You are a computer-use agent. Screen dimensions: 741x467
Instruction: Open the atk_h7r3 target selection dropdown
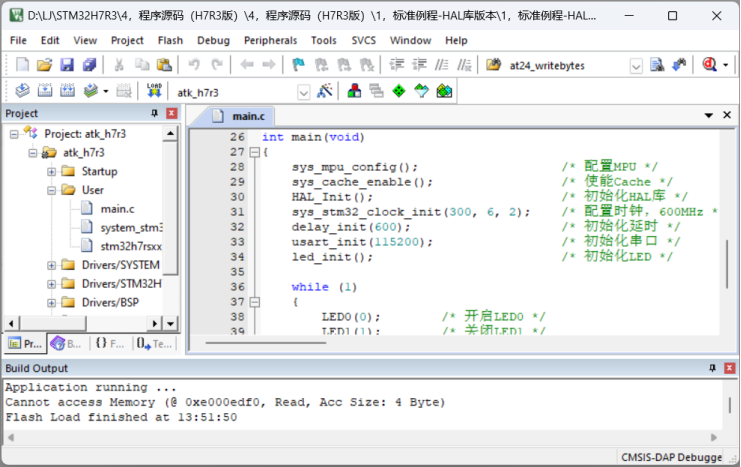point(304,92)
